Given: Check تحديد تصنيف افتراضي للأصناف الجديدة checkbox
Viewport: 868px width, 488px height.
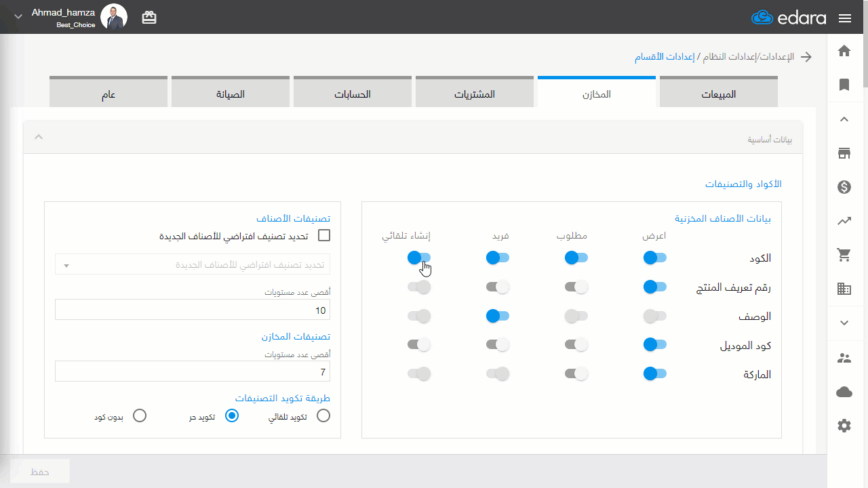Looking at the screenshot, I should pyautogui.click(x=324, y=236).
